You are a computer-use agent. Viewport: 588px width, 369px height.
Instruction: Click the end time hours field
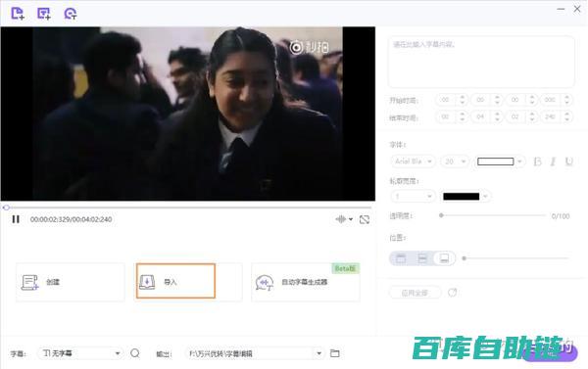pyautogui.click(x=445, y=116)
